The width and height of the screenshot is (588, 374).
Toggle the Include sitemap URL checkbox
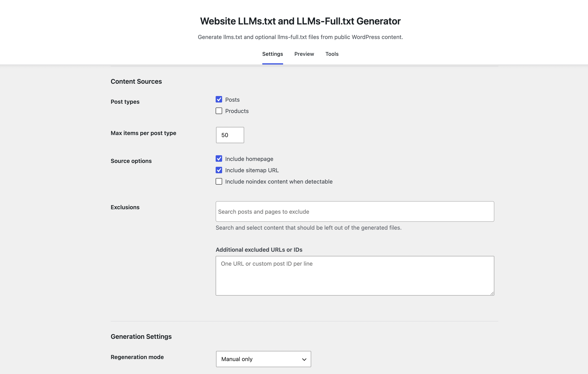(x=219, y=170)
